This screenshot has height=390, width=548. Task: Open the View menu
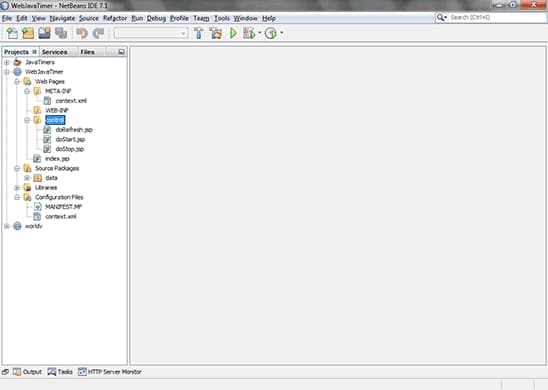click(x=38, y=18)
